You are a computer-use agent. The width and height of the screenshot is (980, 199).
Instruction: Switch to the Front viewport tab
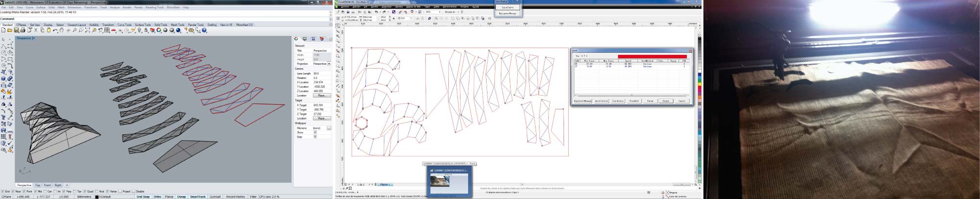tap(48, 185)
